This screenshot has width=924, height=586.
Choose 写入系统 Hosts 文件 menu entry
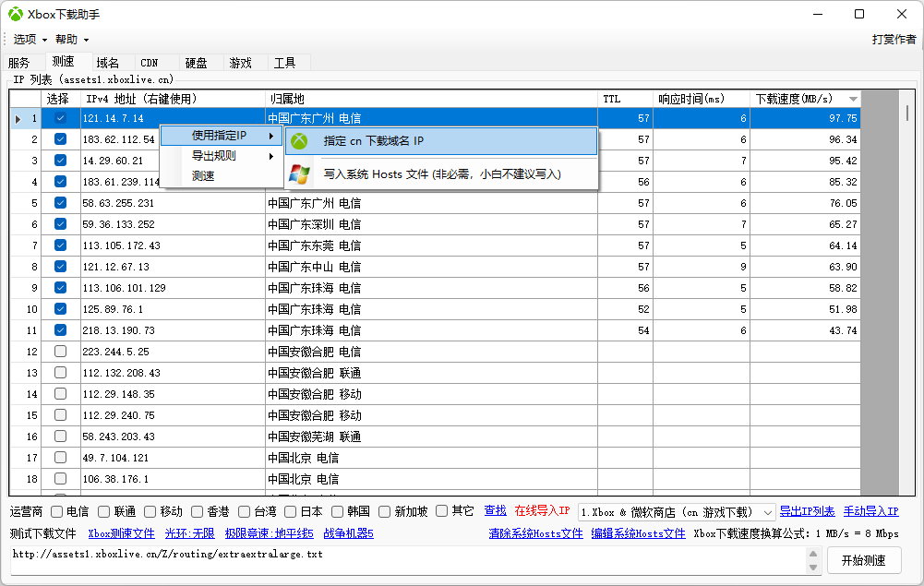pos(441,174)
